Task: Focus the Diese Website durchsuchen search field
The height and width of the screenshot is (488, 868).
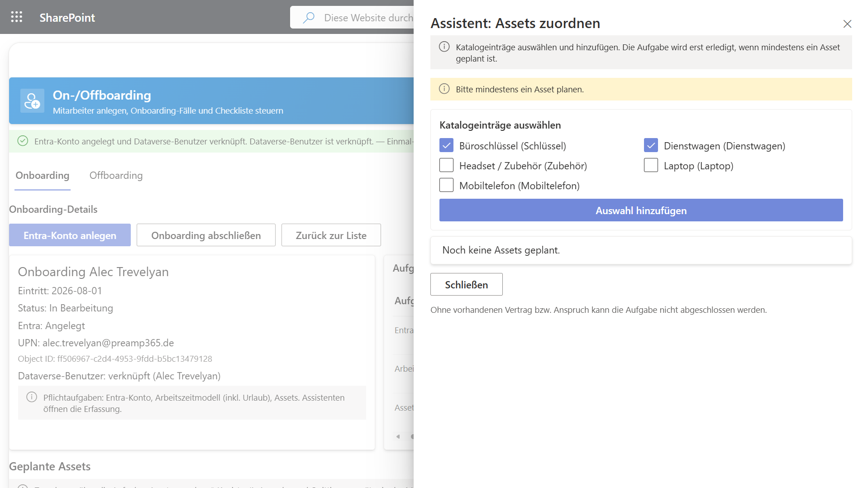Action: click(x=352, y=17)
